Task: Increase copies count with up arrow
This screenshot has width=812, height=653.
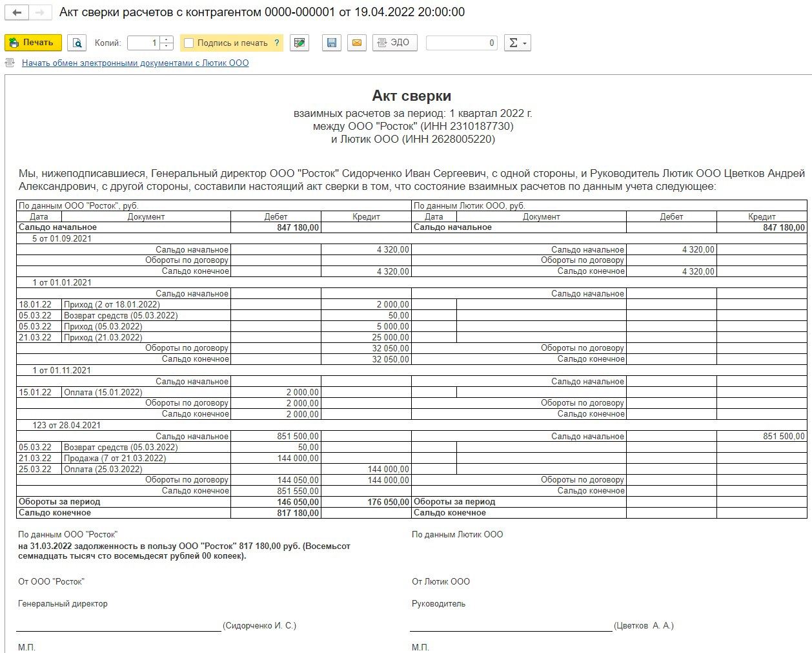Action: point(167,40)
